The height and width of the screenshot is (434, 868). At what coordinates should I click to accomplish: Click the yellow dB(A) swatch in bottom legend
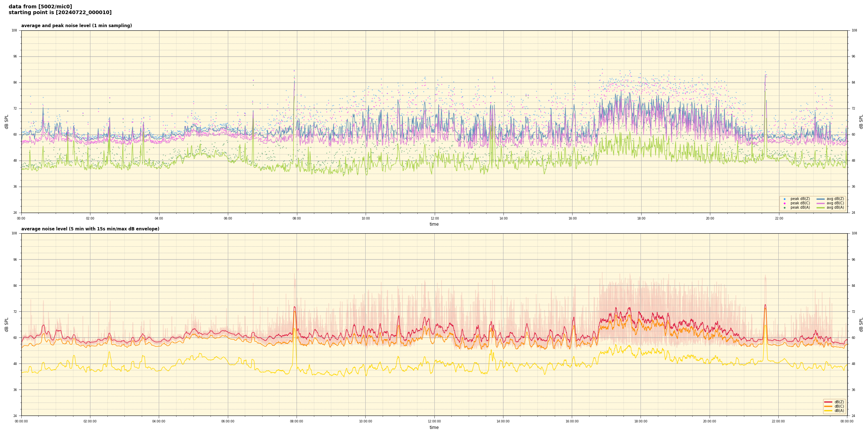click(x=828, y=410)
